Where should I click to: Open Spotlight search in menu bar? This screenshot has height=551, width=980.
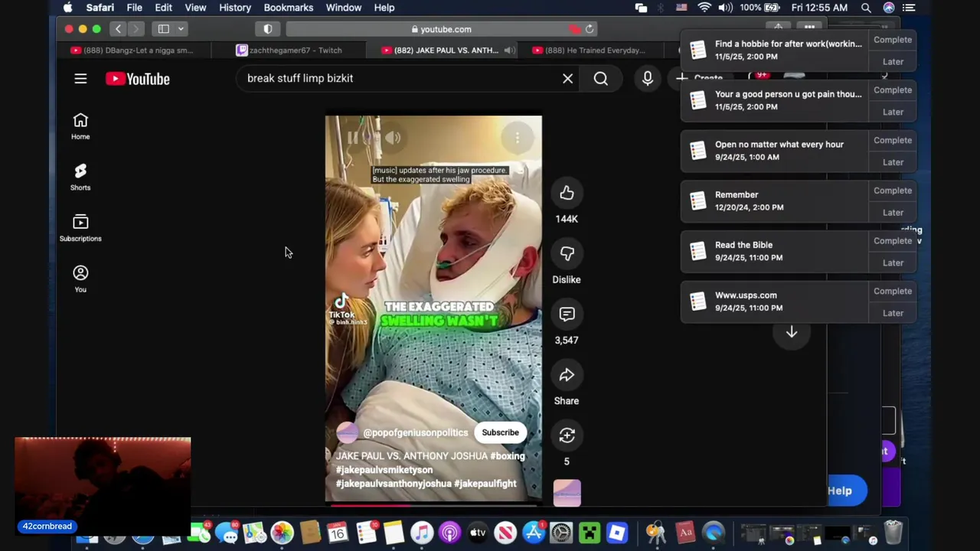pyautogui.click(x=866, y=8)
